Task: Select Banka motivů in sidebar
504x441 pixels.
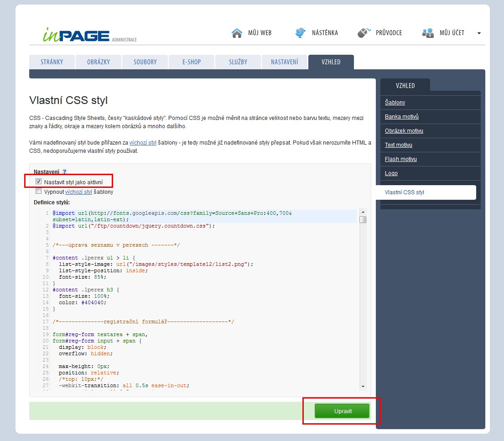Action: [x=401, y=117]
